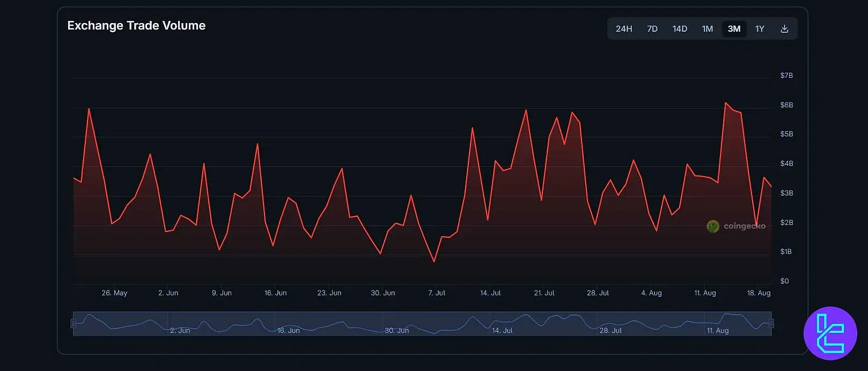Click the 18. Aug x-axis label
The width and height of the screenshot is (868, 371).
pos(759,293)
